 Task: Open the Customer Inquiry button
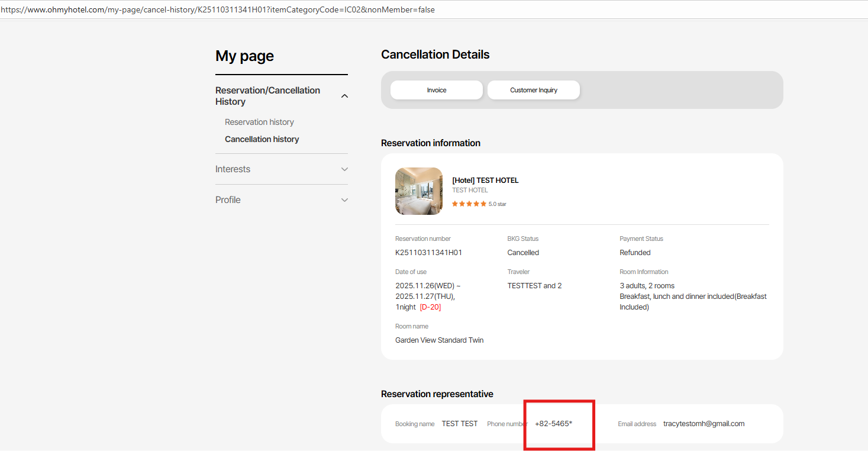(x=534, y=90)
